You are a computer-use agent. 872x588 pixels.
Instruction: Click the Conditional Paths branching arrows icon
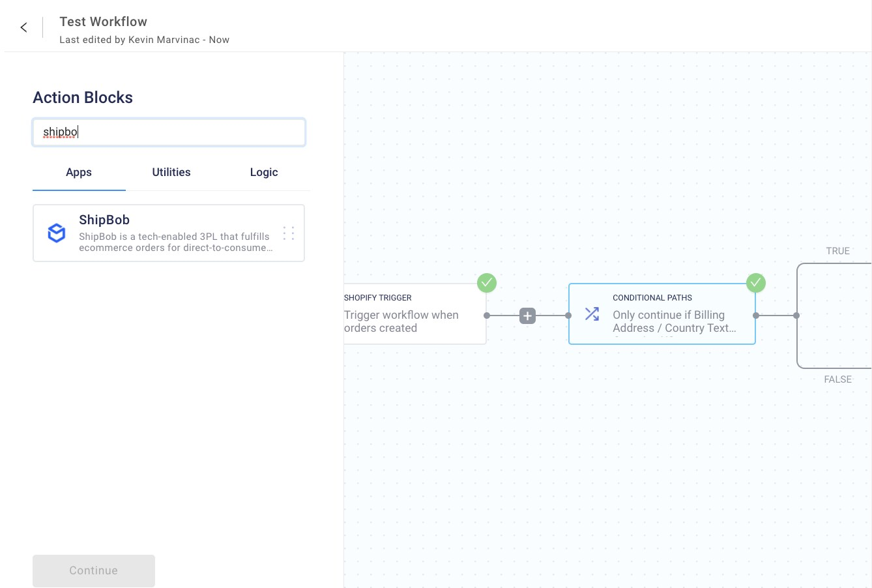coord(592,314)
